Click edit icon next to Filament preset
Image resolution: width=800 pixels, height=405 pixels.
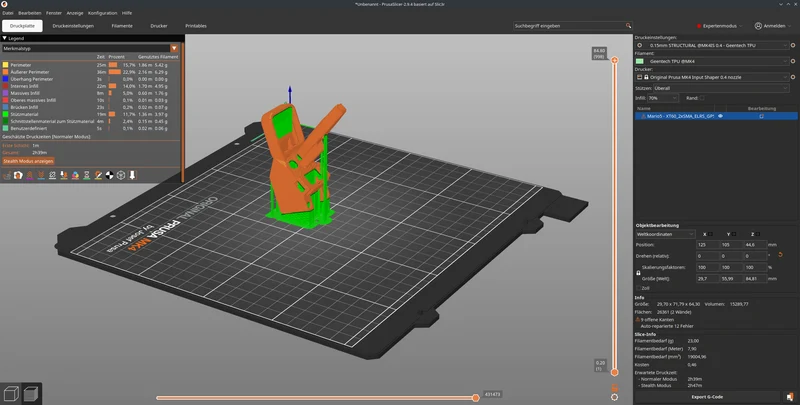(793, 61)
